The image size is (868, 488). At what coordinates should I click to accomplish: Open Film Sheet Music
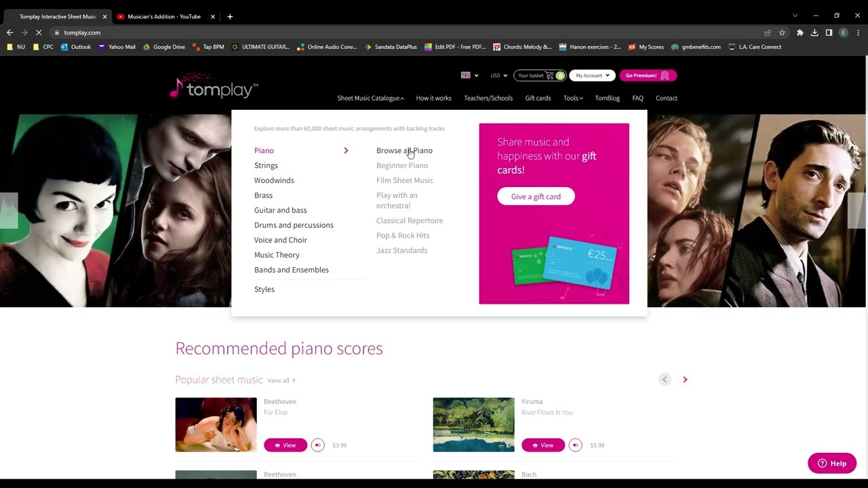point(405,180)
